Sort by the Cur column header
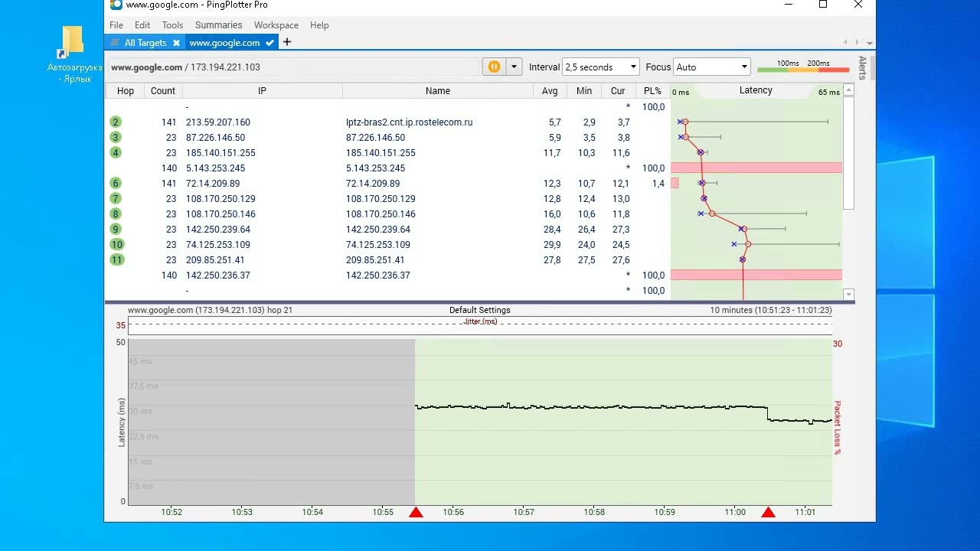This screenshot has width=980, height=551. (618, 91)
